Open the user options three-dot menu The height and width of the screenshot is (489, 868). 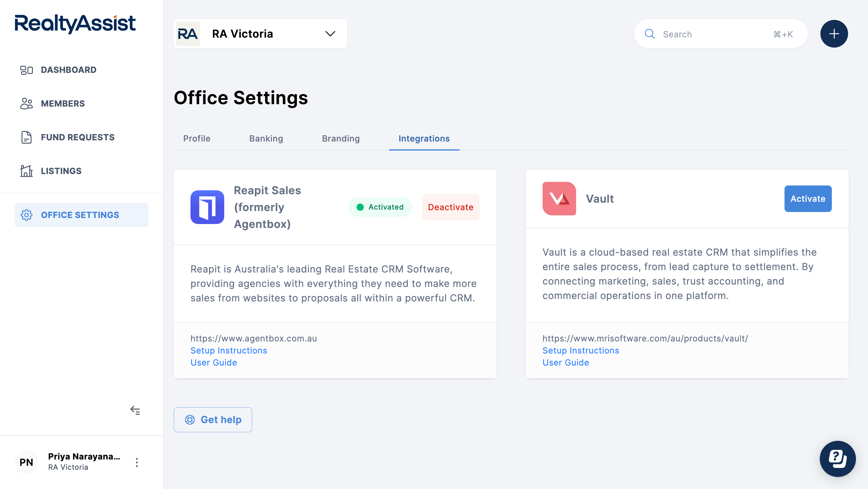click(137, 463)
